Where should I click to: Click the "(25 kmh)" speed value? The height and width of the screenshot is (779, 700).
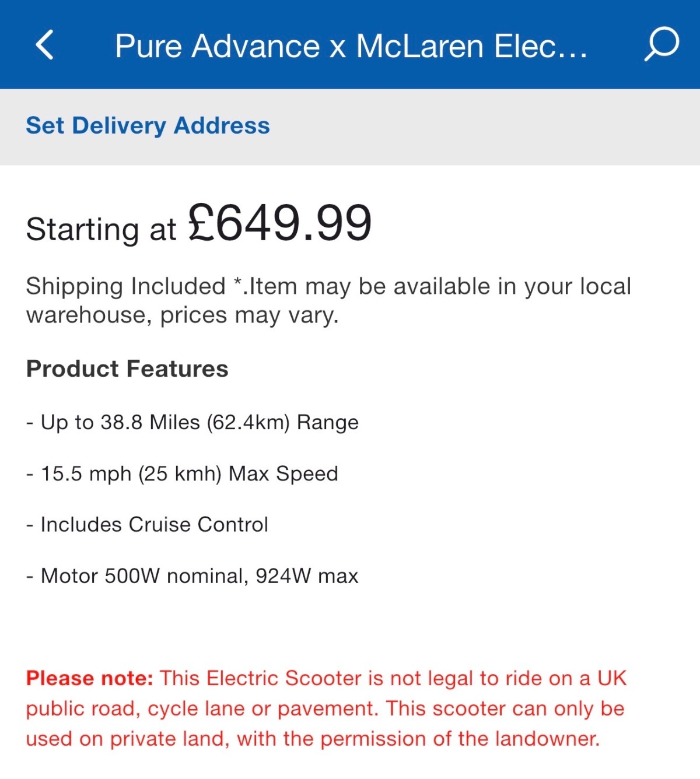coord(180,473)
